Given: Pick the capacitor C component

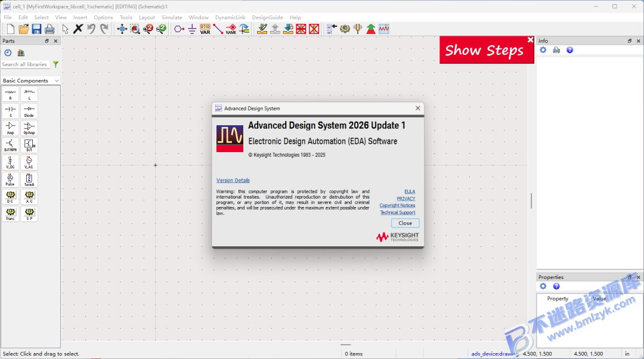Looking at the screenshot, I should pyautogui.click(x=10, y=112).
